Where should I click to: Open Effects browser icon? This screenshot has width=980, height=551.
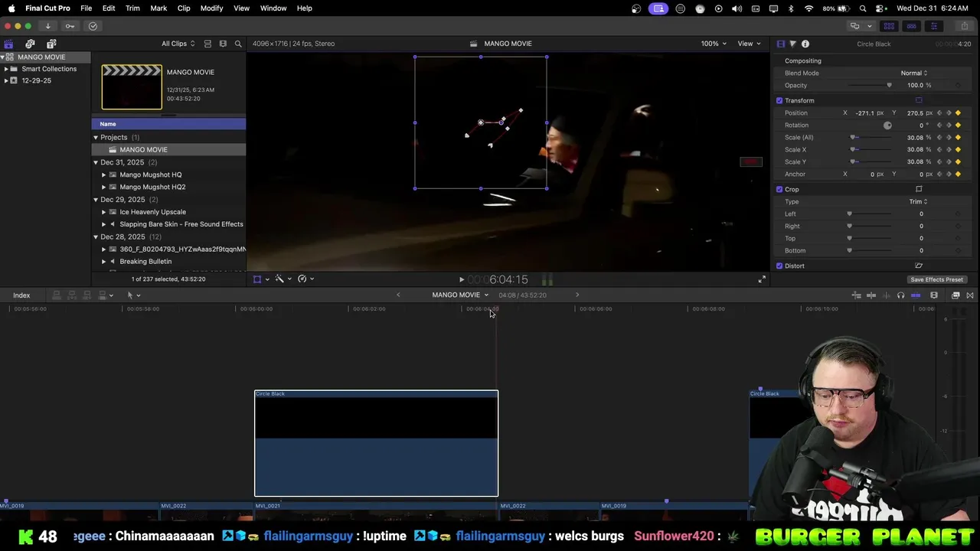[955, 295]
